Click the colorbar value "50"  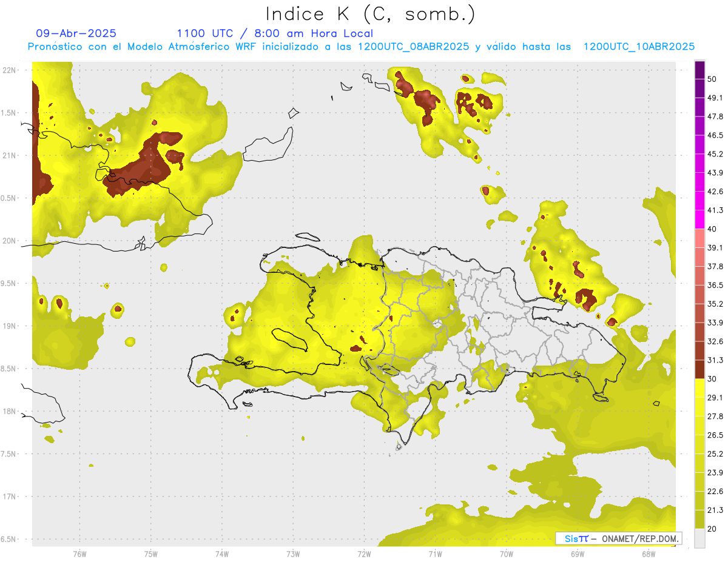click(712, 79)
